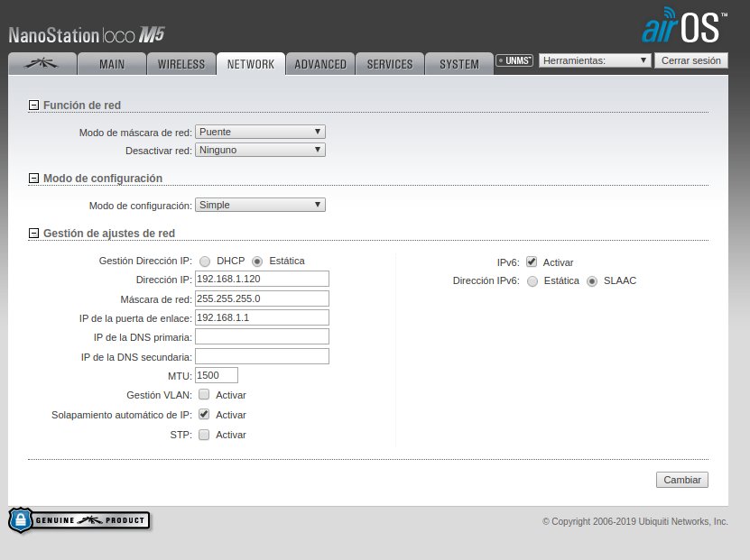Open the Ubiquiti logo tab
750x560 pixels.
pos(42,63)
